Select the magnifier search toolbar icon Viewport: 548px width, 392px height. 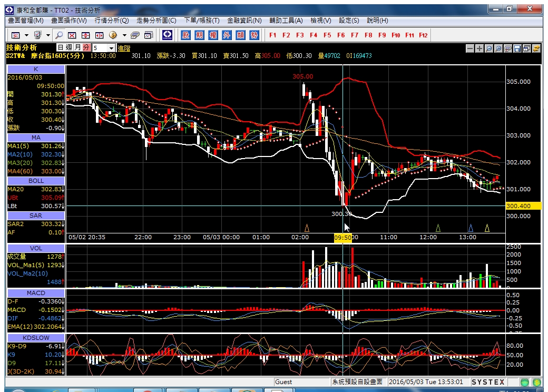(60, 35)
